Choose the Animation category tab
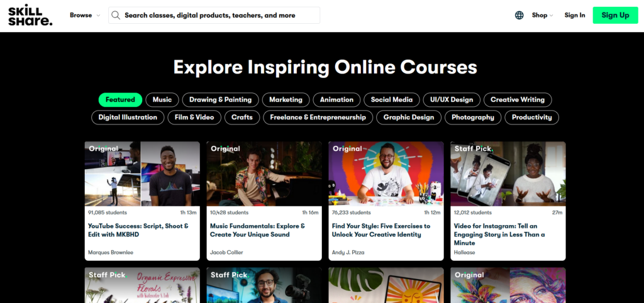The height and width of the screenshot is (303, 644). (x=336, y=99)
